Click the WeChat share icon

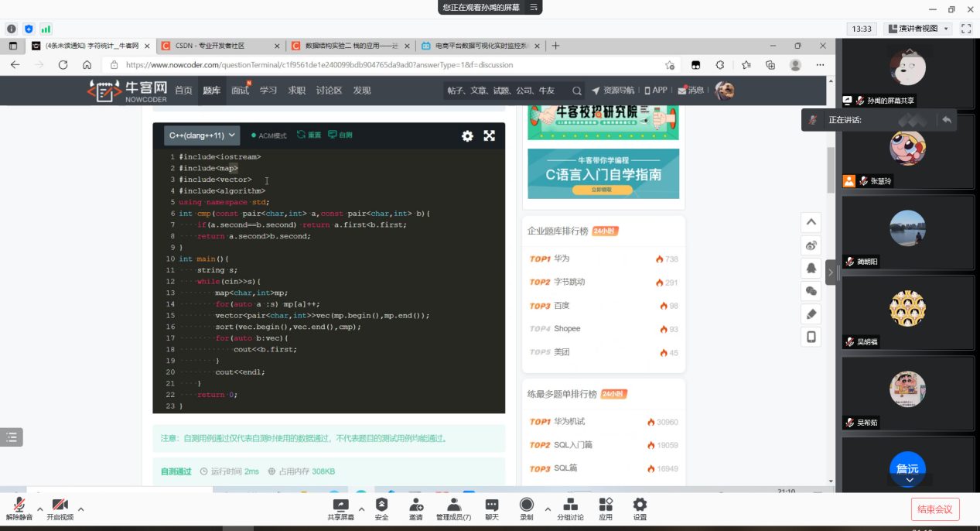811,291
